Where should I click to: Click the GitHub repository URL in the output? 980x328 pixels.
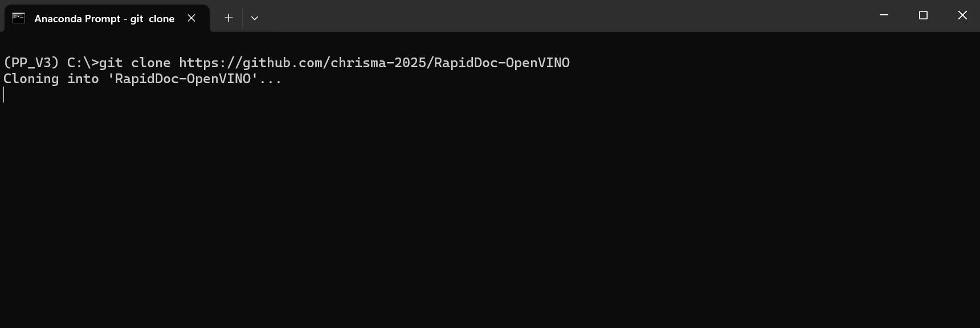pyautogui.click(x=373, y=63)
